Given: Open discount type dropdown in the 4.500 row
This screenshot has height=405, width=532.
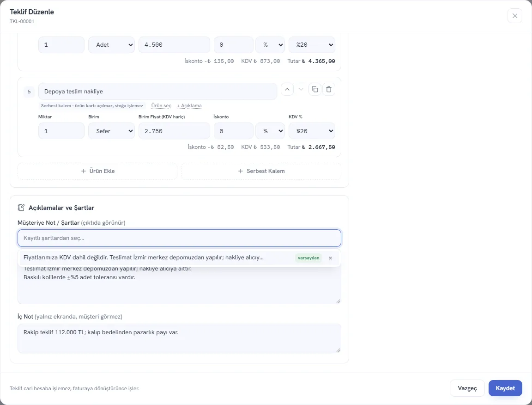Looking at the screenshot, I should 271,45.
